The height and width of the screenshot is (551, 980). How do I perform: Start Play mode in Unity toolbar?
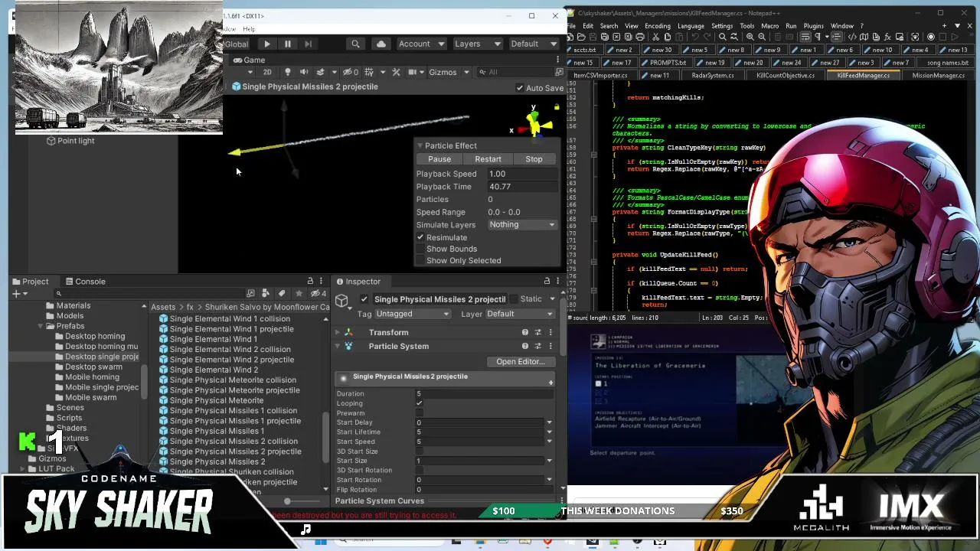(x=266, y=44)
